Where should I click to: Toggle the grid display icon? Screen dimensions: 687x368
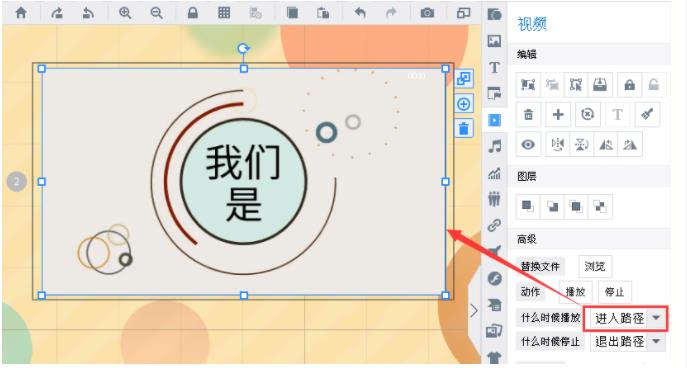tap(224, 13)
